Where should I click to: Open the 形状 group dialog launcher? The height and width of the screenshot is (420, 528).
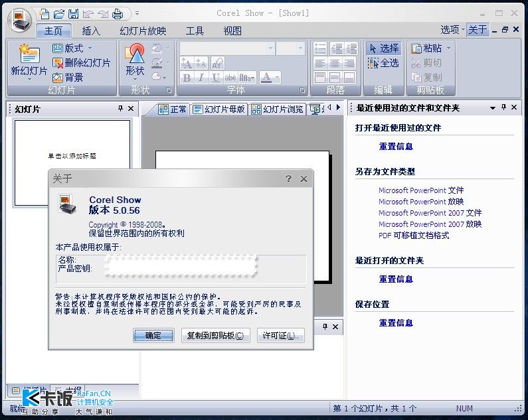[x=169, y=90]
